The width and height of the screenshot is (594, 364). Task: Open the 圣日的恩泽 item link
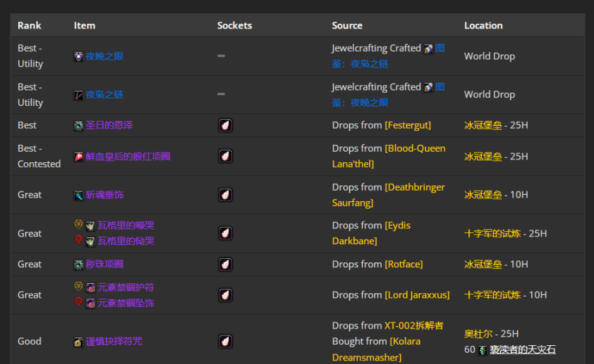click(x=109, y=125)
